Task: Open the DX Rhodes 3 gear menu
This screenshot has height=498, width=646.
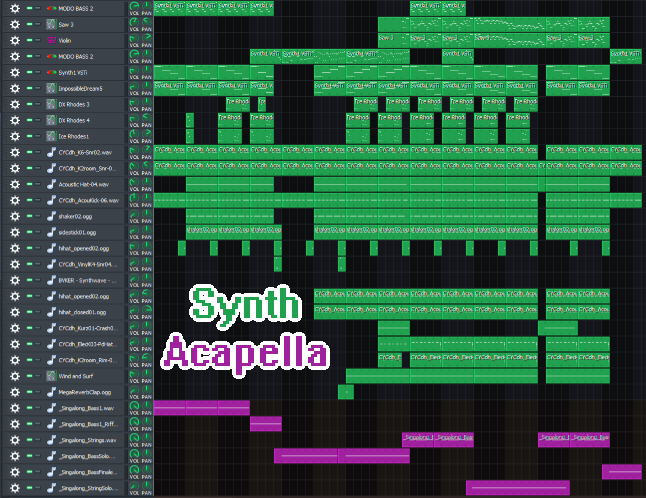Action: click(x=15, y=104)
